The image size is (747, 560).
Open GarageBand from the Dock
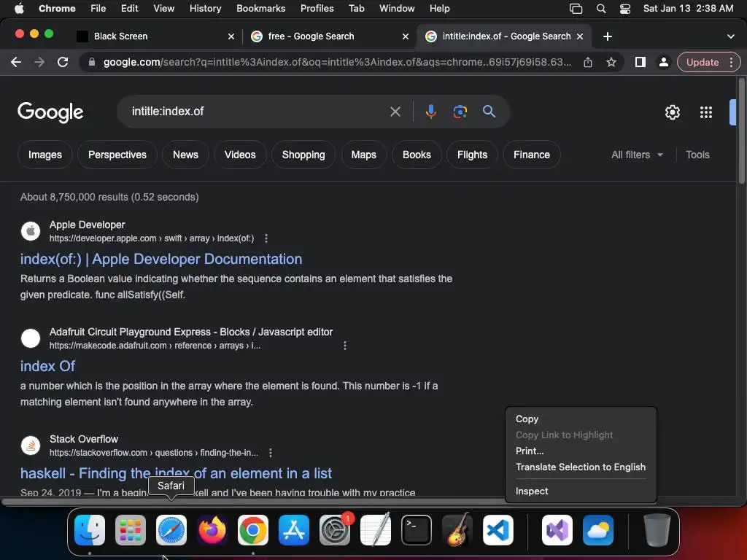pos(457,530)
